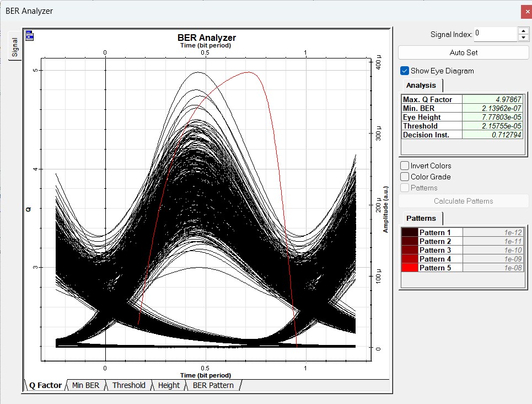Toggle the Color Grade checkbox
This screenshot has width=532, height=404.
405,177
